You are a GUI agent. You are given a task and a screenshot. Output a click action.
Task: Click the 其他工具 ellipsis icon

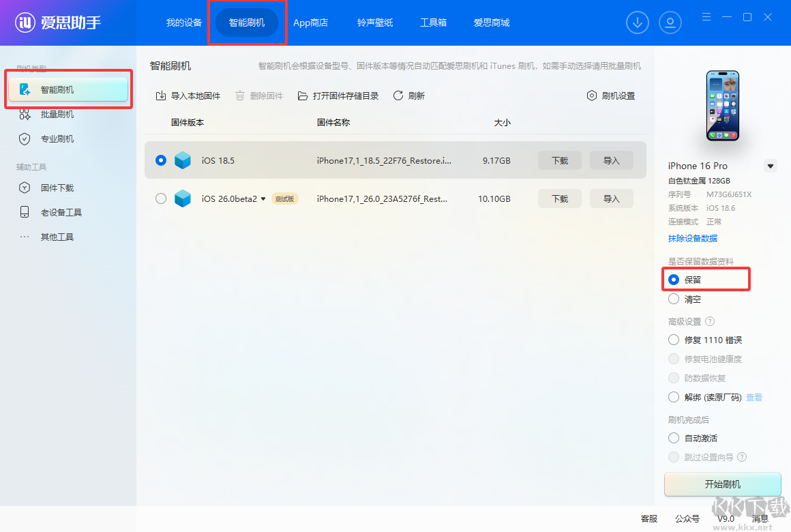[25, 237]
